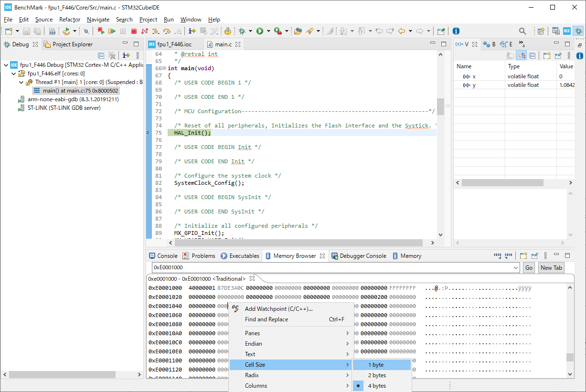
Task: Click the Terminate and Relaunch icon
Action: (x=101, y=31)
